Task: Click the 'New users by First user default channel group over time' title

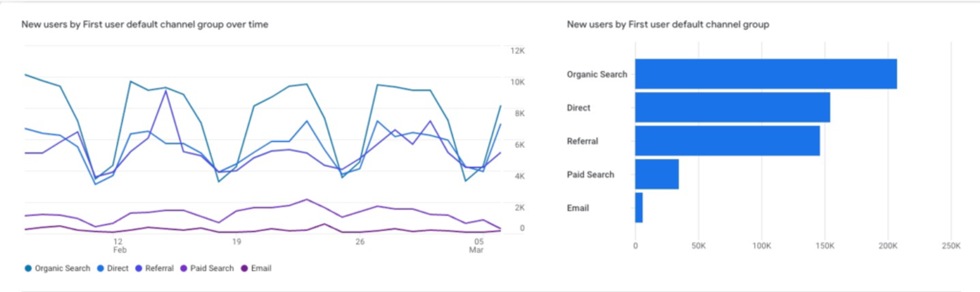Action: point(144,25)
